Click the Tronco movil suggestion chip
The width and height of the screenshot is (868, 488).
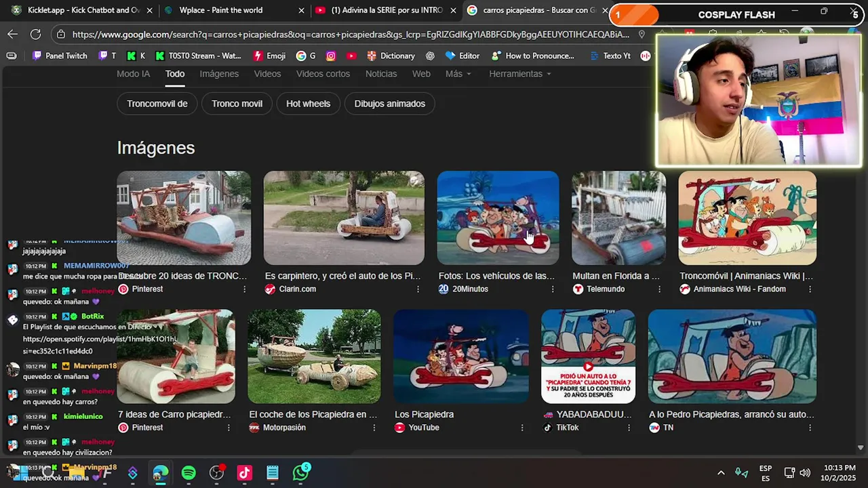click(x=237, y=104)
